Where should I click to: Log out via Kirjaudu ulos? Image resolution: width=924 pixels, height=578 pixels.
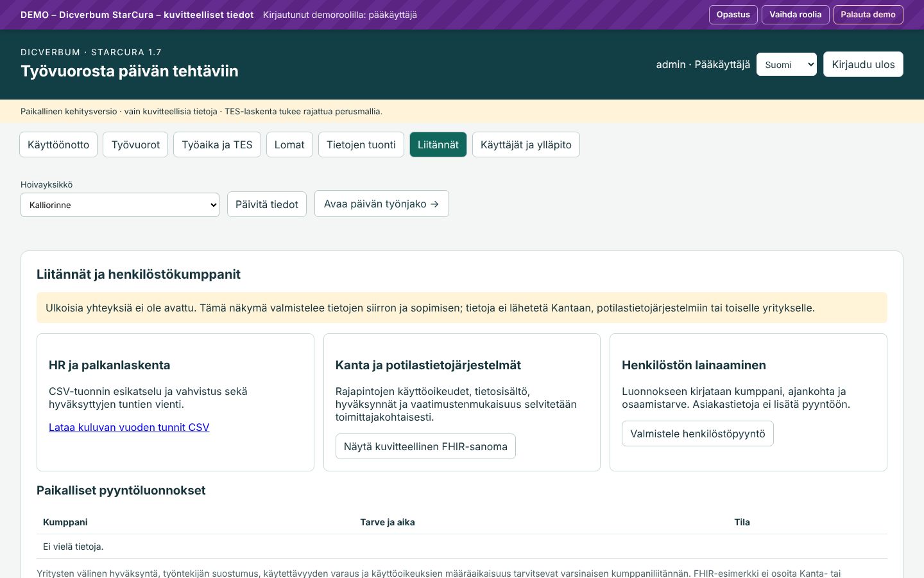pos(863,64)
